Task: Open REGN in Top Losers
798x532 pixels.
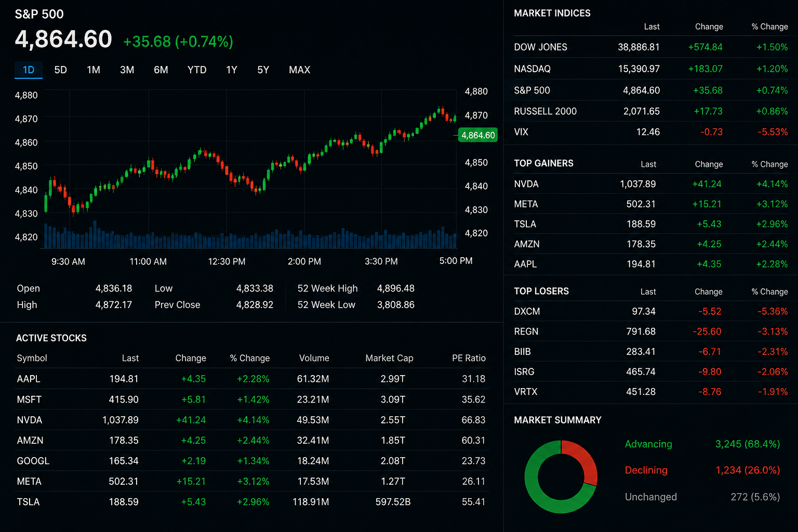Action: pos(651,331)
